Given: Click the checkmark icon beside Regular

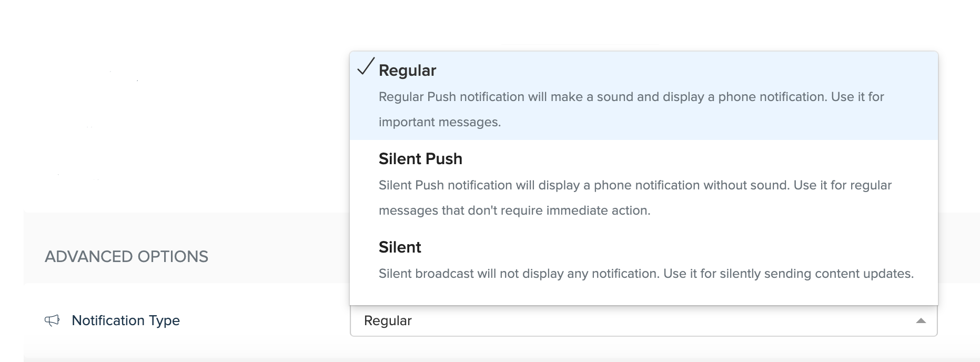Looking at the screenshot, I should click(x=366, y=67).
